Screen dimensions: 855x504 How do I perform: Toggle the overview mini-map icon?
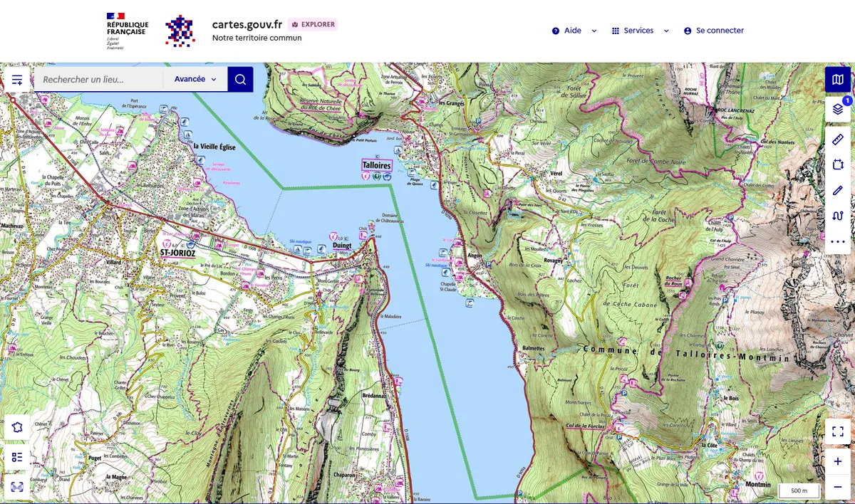pos(18,487)
